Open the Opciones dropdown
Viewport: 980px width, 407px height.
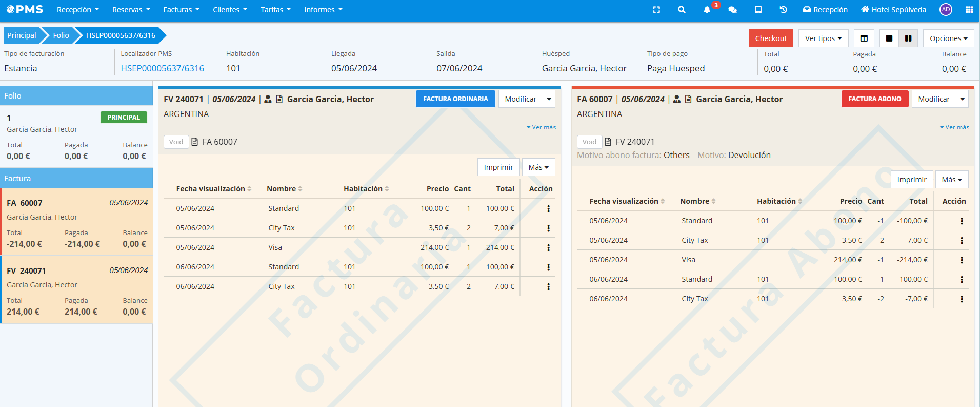click(x=948, y=38)
